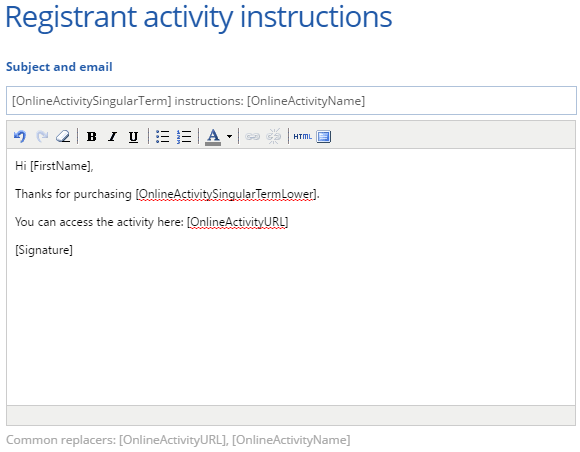This screenshot has width=580, height=452.
Task: Click the [OnlineActivitySingularTermLower] placeholder text
Action: point(226,194)
